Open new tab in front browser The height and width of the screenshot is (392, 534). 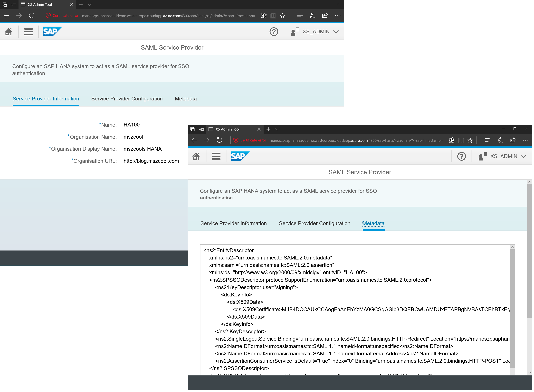click(268, 129)
